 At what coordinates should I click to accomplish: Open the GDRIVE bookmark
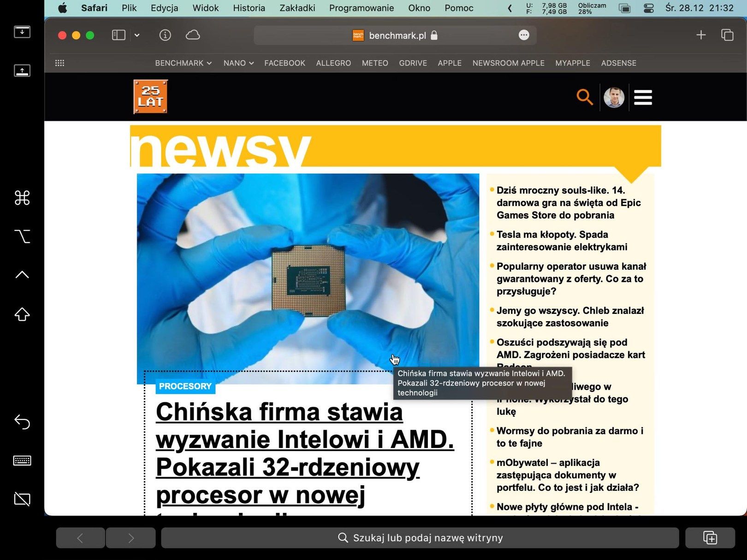coord(413,63)
